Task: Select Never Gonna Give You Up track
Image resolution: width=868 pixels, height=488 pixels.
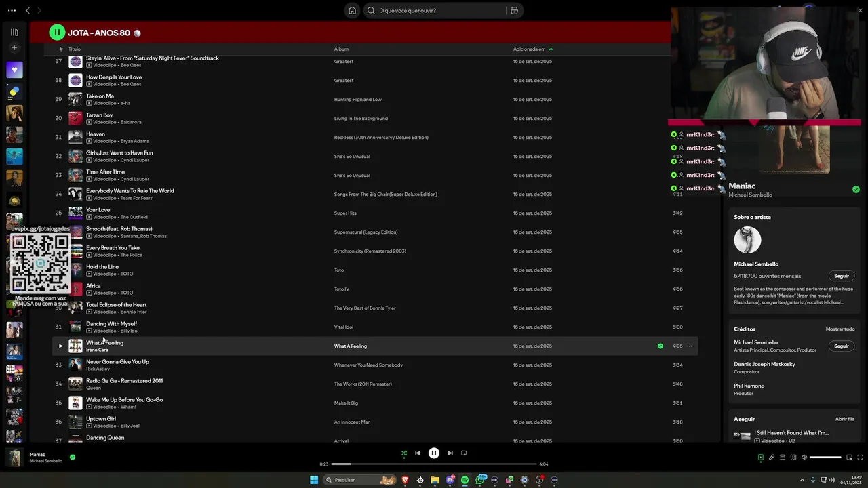Action: (x=117, y=362)
